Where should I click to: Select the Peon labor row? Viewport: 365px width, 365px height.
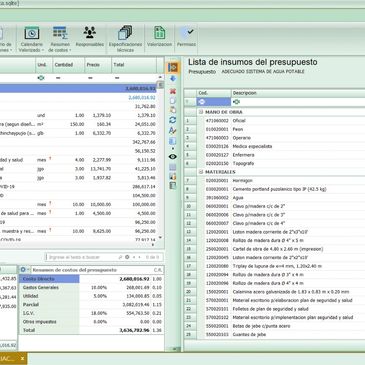point(275,129)
